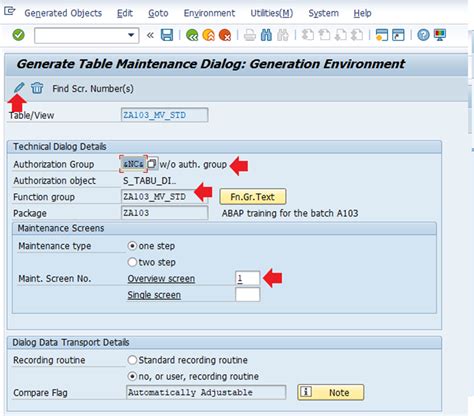Go back with the green Back icon

192,35
